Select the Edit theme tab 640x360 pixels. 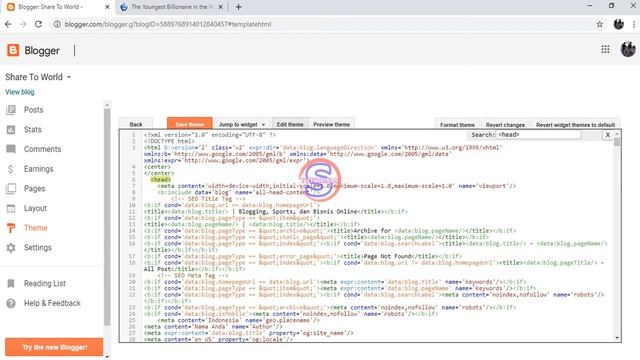click(x=290, y=124)
